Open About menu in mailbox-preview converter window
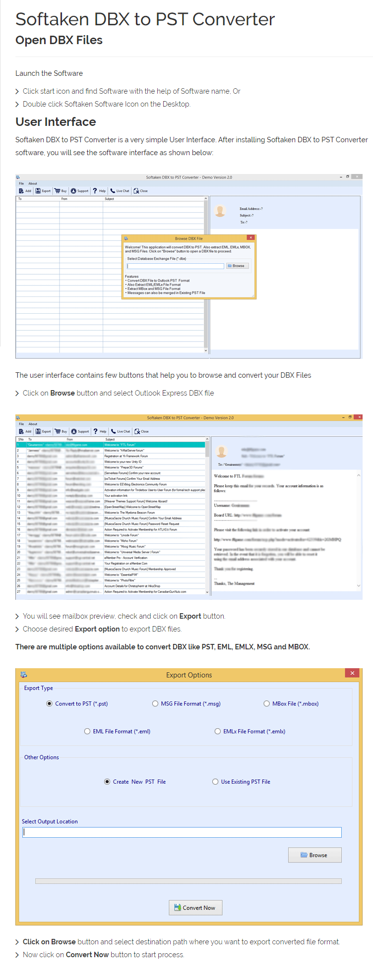The image size is (373, 980). (x=33, y=424)
